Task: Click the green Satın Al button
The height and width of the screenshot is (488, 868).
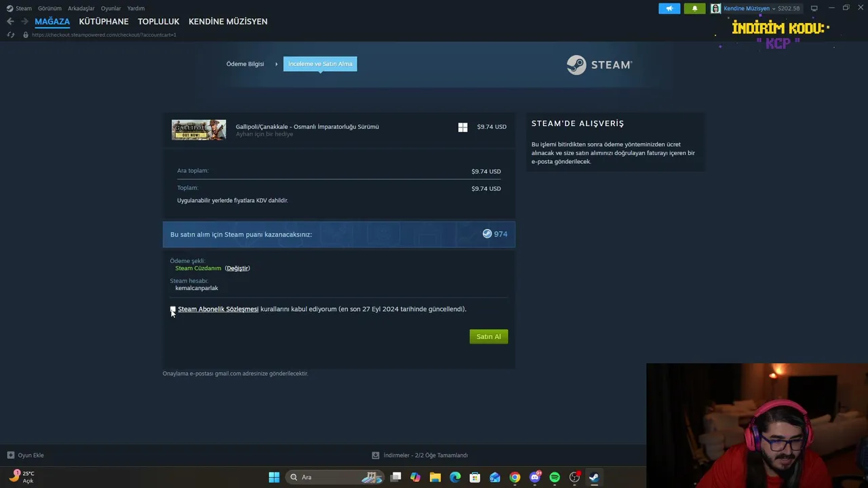Action: click(488, 336)
